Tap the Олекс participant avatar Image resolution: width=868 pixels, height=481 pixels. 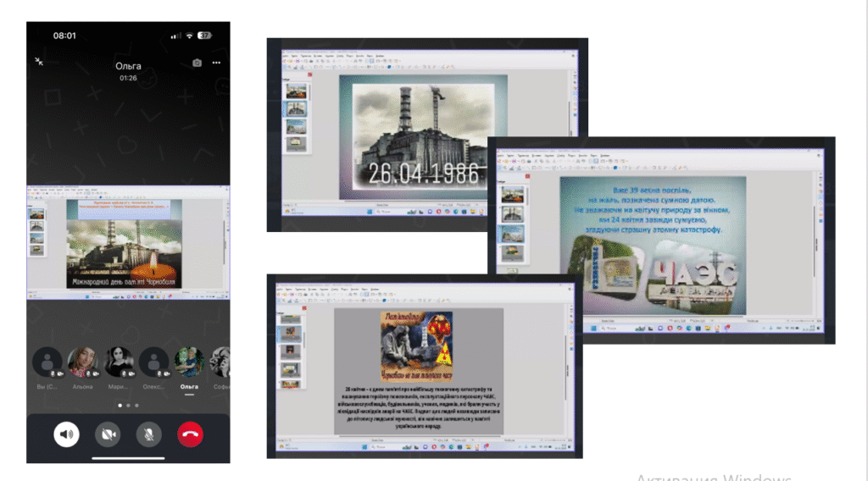pos(153,362)
